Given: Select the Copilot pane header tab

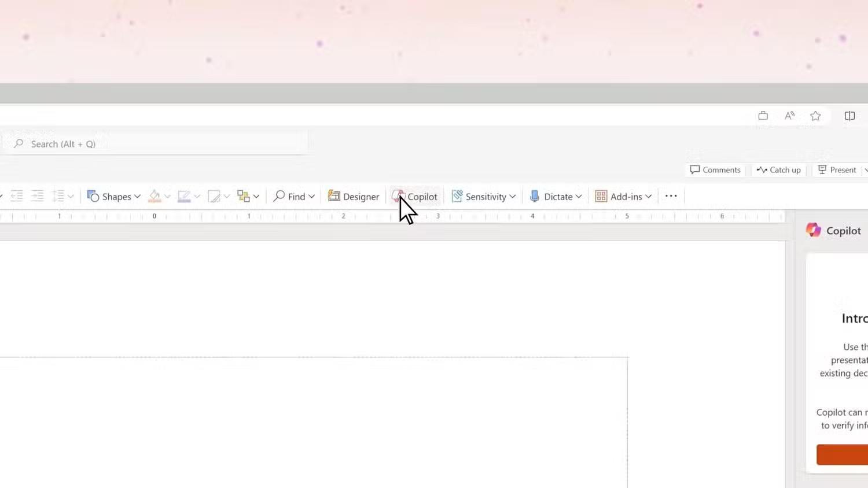Looking at the screenshot, I should (x=833, y=230).
